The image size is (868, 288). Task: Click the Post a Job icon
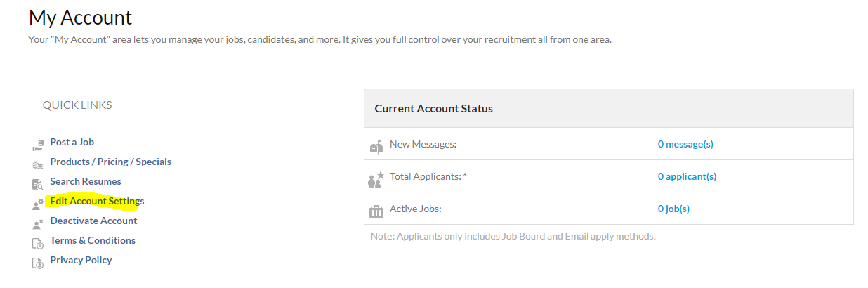38,144
